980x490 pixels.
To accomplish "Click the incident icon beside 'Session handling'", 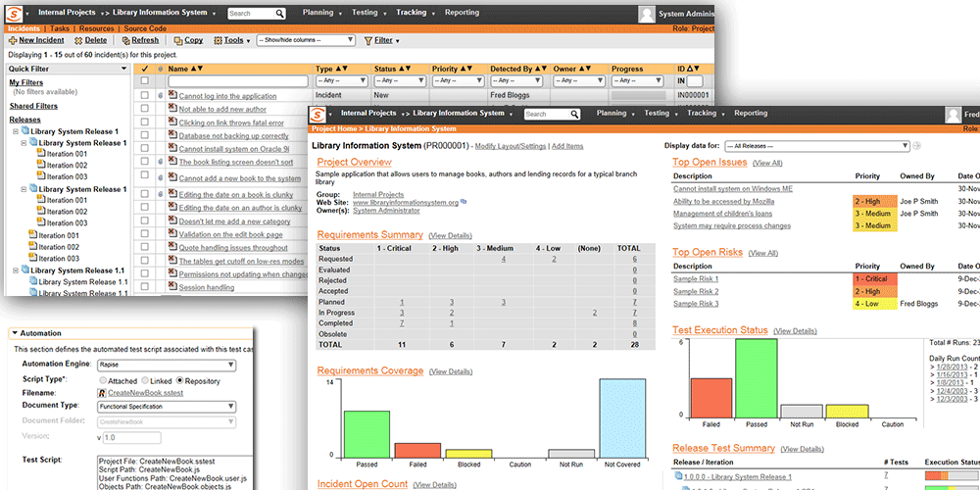I will coord(172,286).
